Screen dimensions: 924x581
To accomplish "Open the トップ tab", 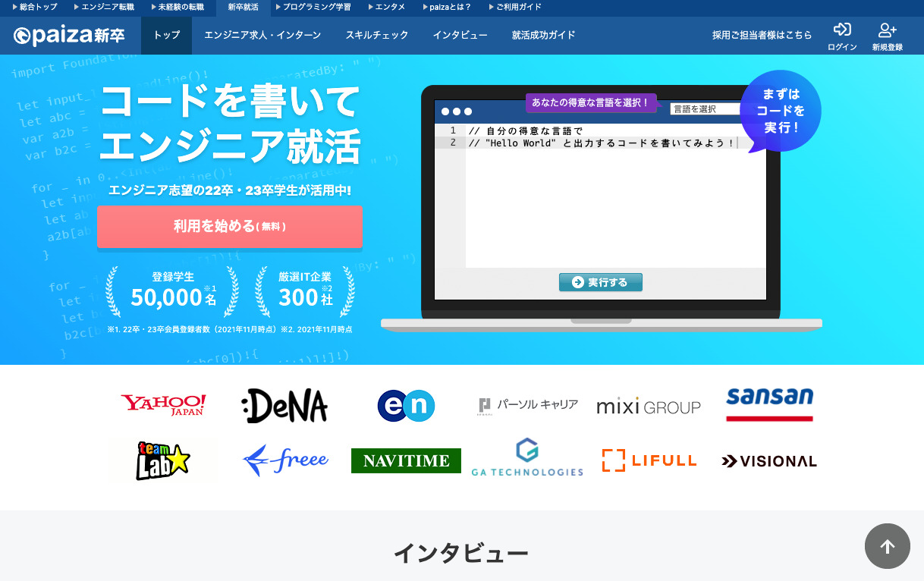I will tap(167, 35).
